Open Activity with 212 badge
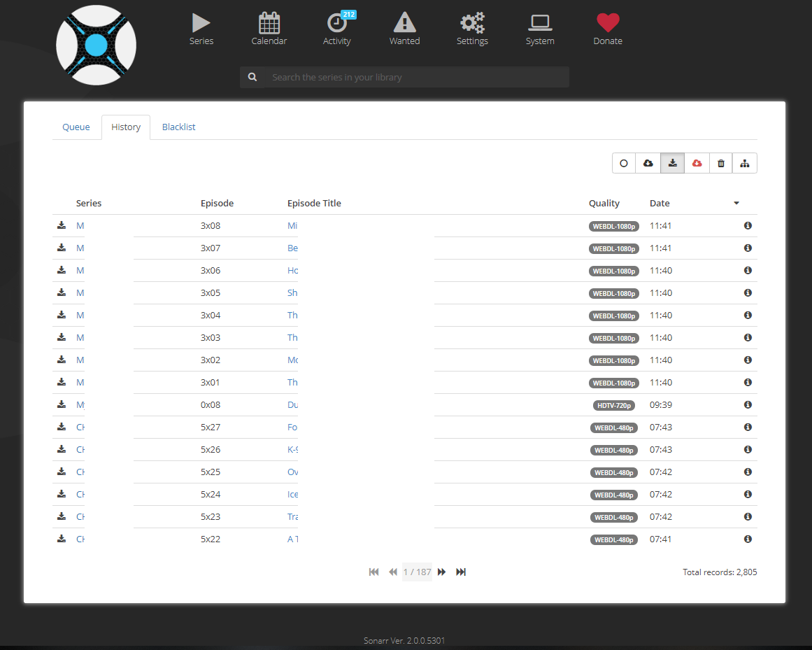The width and height of the screenshot is (812, 650). click(337, 29)
